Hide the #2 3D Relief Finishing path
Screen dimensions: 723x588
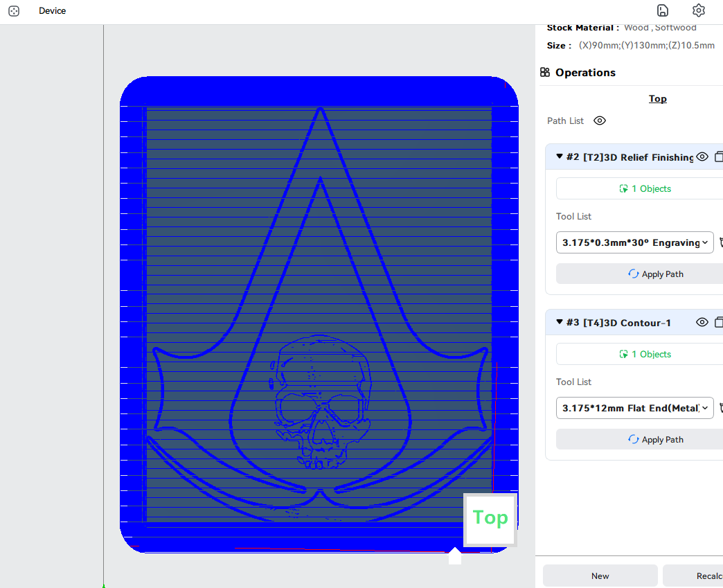pos(702,157)
